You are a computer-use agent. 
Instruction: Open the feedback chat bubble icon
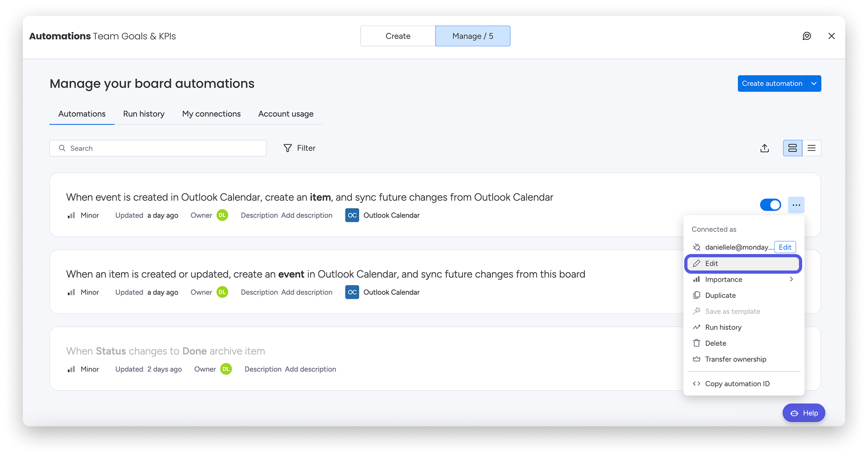pos(807,36)
